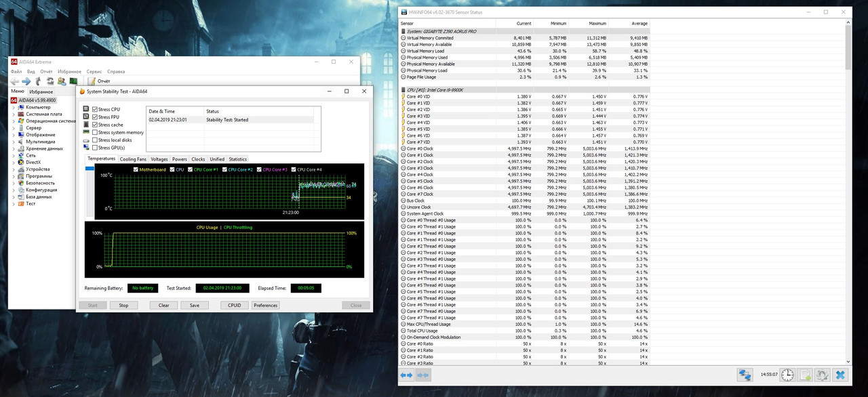868x397 pixels.
Task: Open HWiNFO sensor settings gear icon
Action: point(822,375)
